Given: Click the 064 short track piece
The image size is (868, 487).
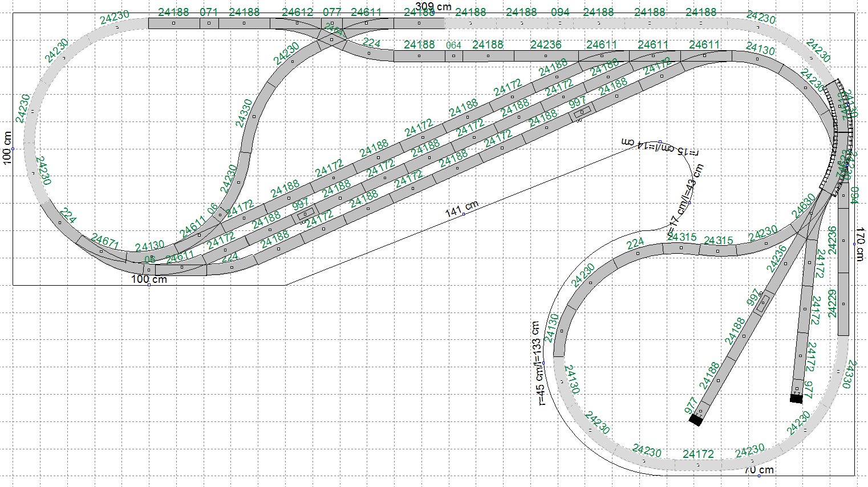Looking at the screenshot, I should 453,56.
